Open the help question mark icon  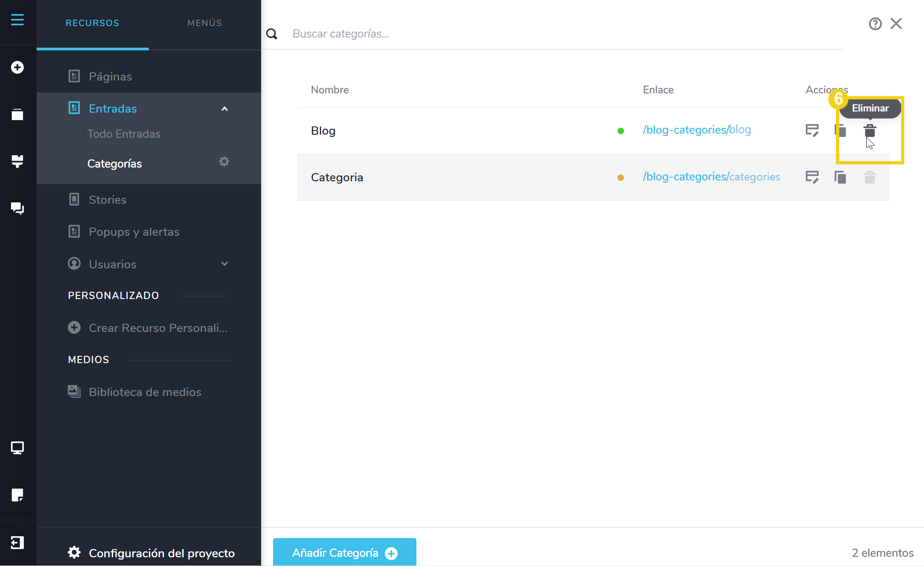(x=875, y=24)
